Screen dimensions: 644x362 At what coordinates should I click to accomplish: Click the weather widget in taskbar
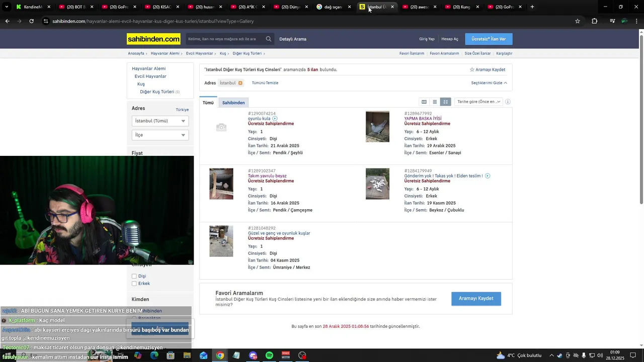pos(519,355)
